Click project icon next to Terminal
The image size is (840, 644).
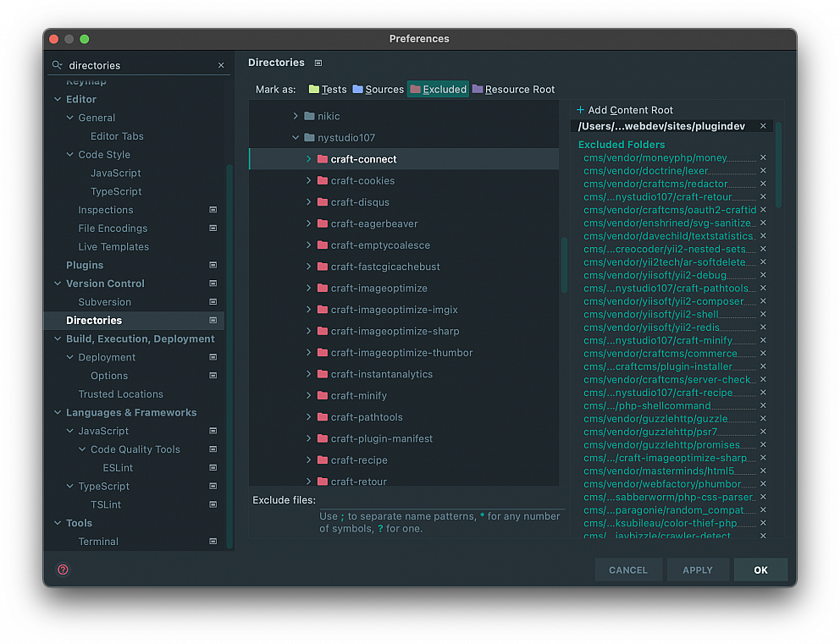(213, 542)
